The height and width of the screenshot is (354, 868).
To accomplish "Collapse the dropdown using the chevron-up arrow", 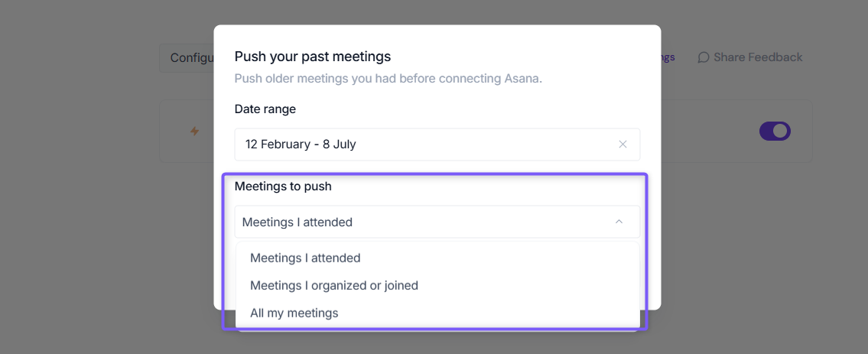I will pyautogui.click(x=619, y=222).
